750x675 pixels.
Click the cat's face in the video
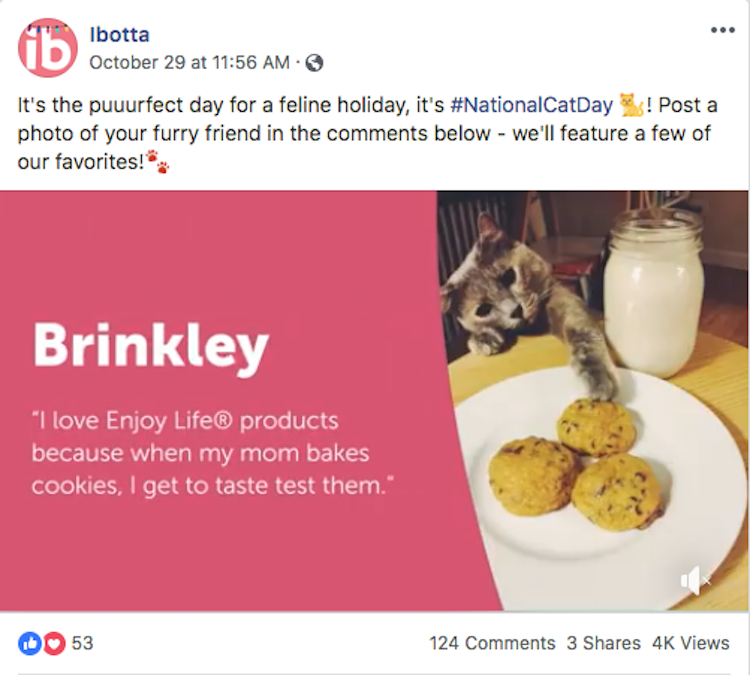pos(493,295)
